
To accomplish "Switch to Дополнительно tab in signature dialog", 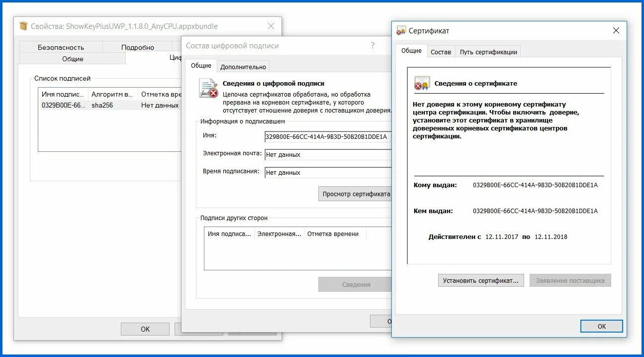I will pos(243,67).
